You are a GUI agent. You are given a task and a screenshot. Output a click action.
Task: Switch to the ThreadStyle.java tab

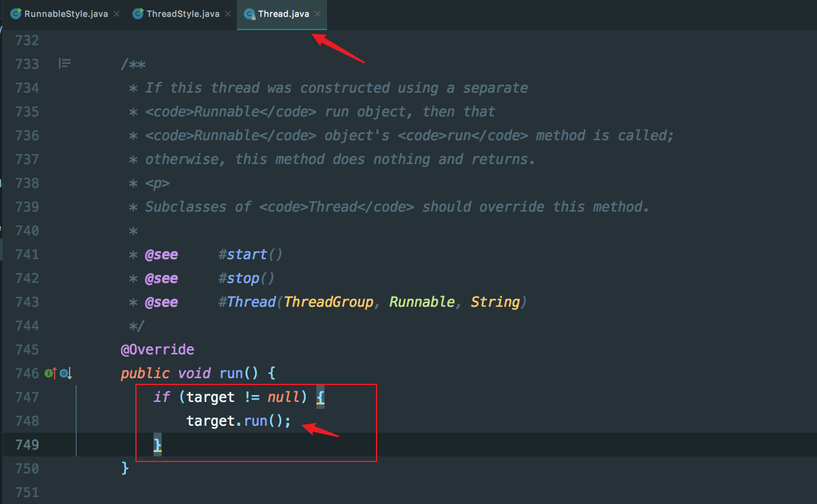[183, 14]
